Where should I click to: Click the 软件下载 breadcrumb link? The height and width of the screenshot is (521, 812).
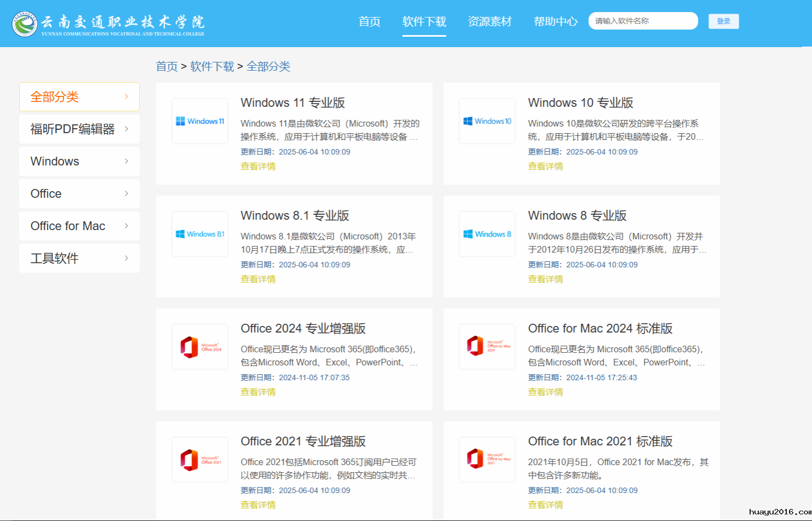coord(212,66)
